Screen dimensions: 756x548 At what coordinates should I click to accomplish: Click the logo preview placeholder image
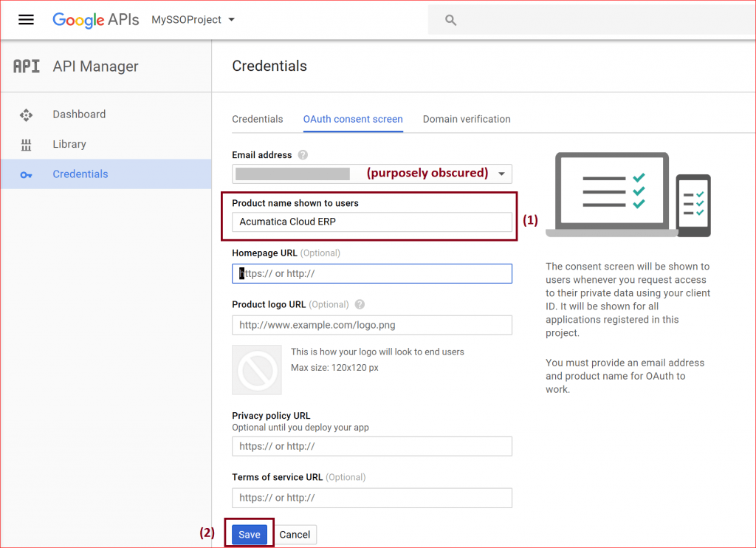(257, 369)
